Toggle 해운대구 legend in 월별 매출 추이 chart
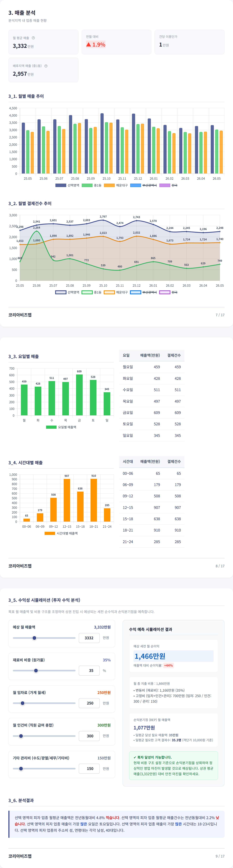233x868 pixels. [116, 185]
